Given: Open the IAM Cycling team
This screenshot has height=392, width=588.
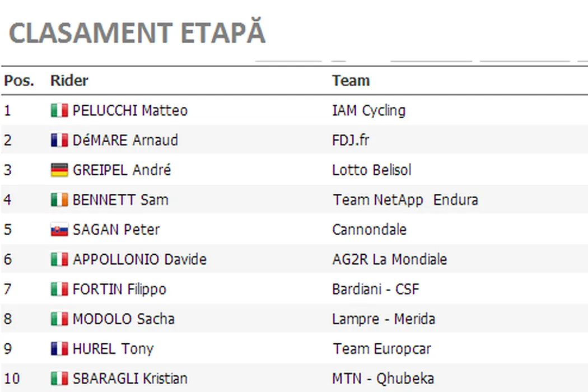Looking at the screenshot, I should point(368,110).
